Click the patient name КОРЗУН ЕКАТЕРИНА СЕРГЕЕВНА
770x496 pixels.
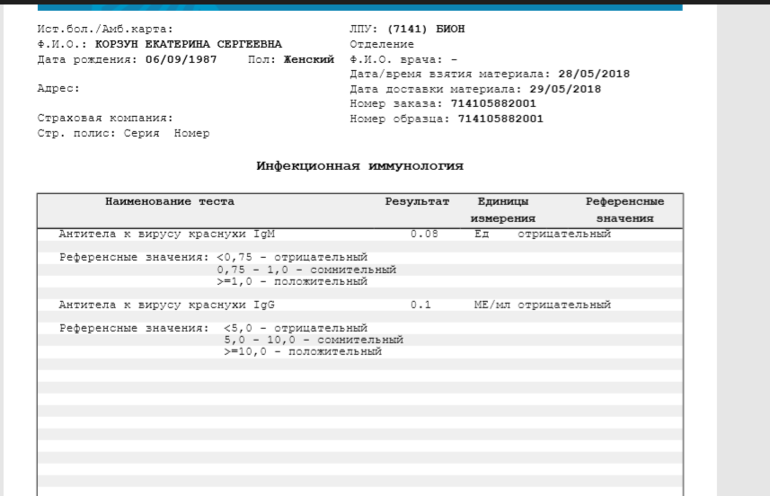click(188, 45)
